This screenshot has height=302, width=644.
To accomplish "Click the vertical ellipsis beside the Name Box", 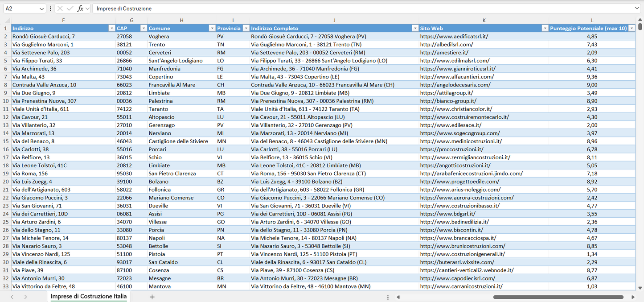I will tap(50, 8).
